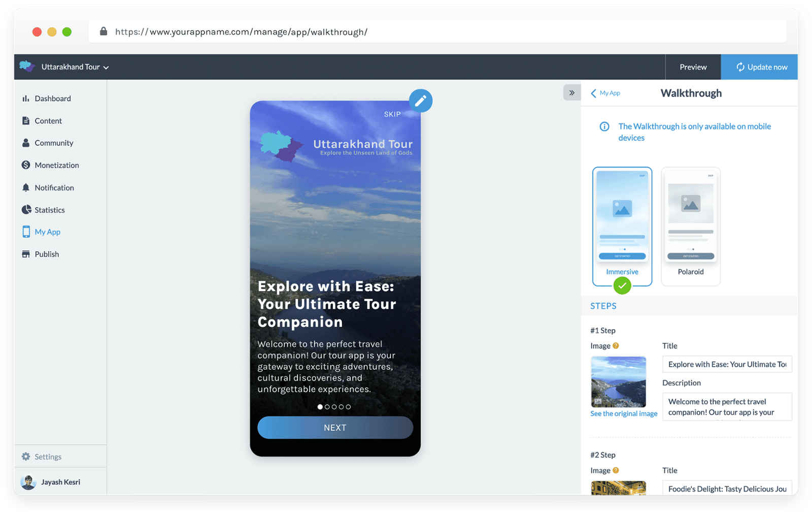Viewport: 812px width, 515px height.
Task: Go back to My App via chevron
Action: click(x=594, y=93)
